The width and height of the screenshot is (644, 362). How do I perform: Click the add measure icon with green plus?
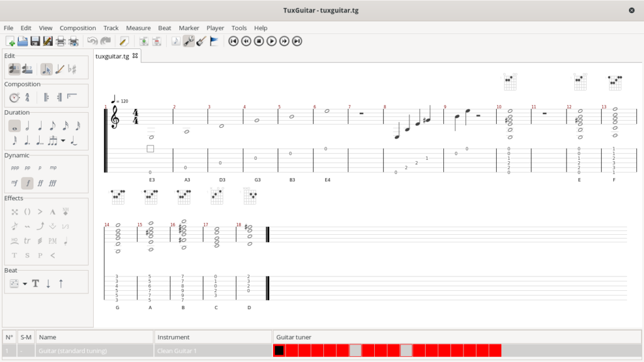(x=144, y=42)
